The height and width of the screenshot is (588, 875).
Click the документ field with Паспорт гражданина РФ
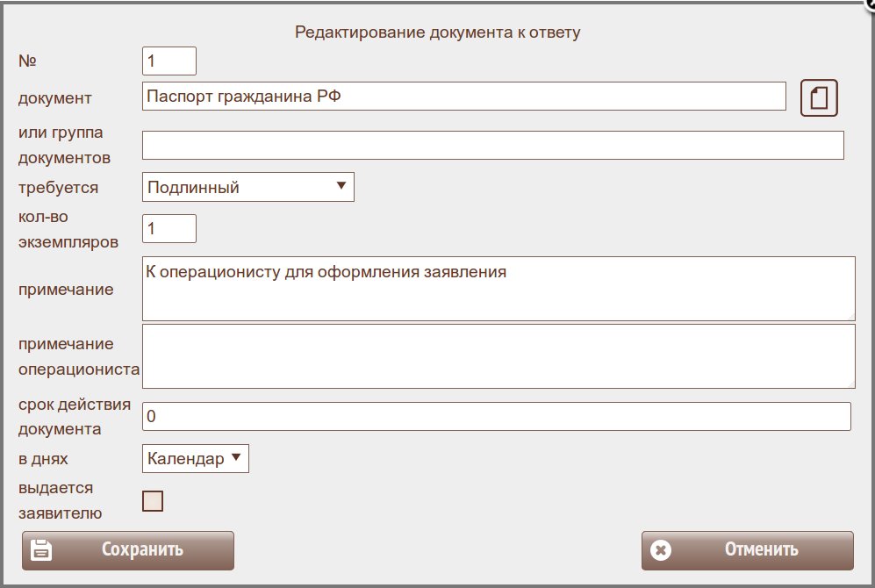tap(463, 97)
